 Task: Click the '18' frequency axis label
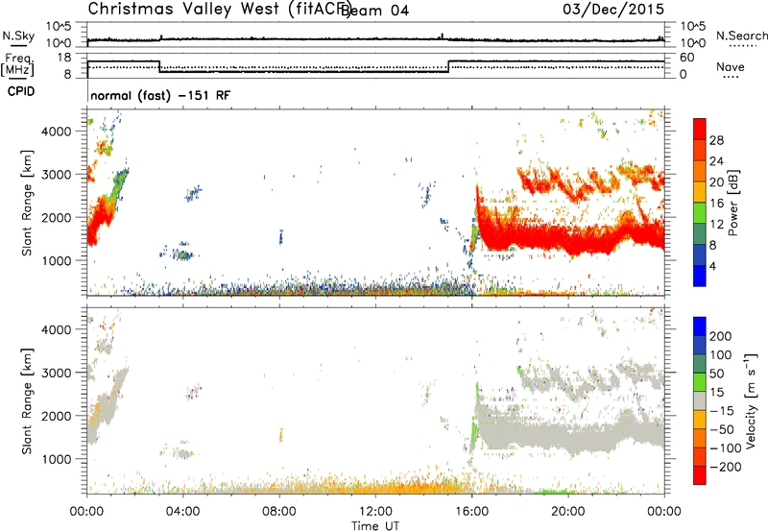coord(64,58)
